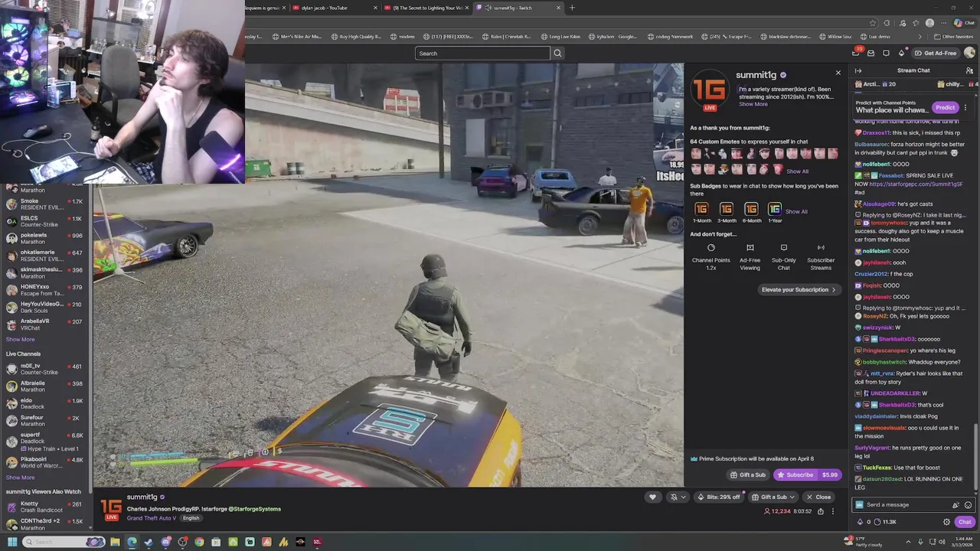Open the Pikabooirl live channel

(44, 462)
